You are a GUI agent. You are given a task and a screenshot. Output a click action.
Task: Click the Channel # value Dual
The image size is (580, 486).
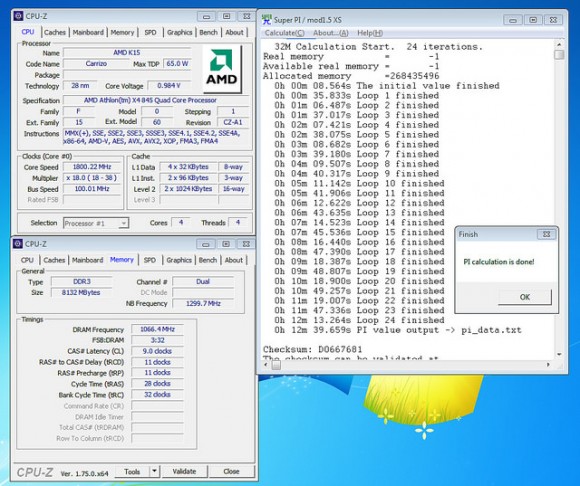[x=203, y=281]
